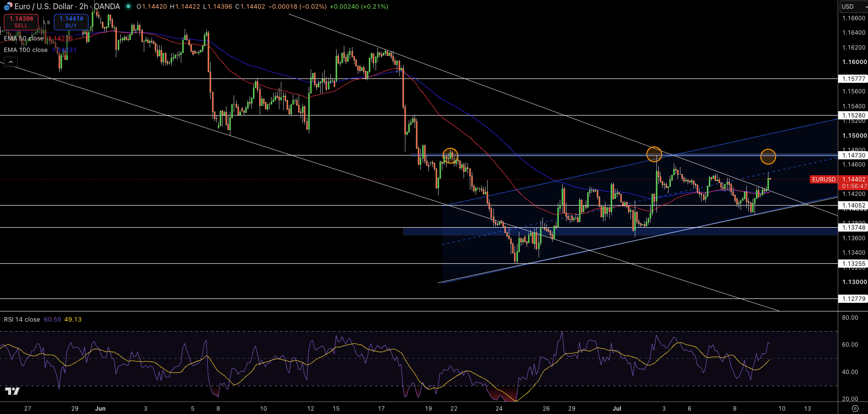Click the 1.15777 horizontal line price label

pyautogui.click(x=853, y=78)
